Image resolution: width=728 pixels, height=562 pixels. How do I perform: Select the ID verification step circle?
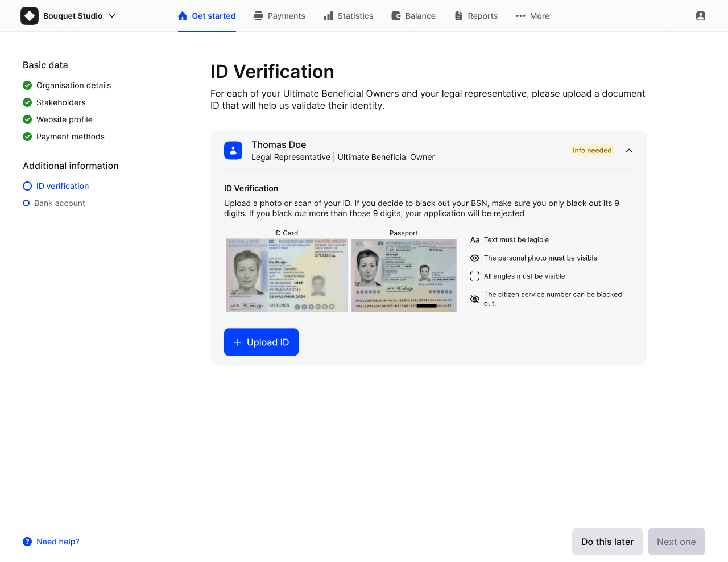pos(27,186)
